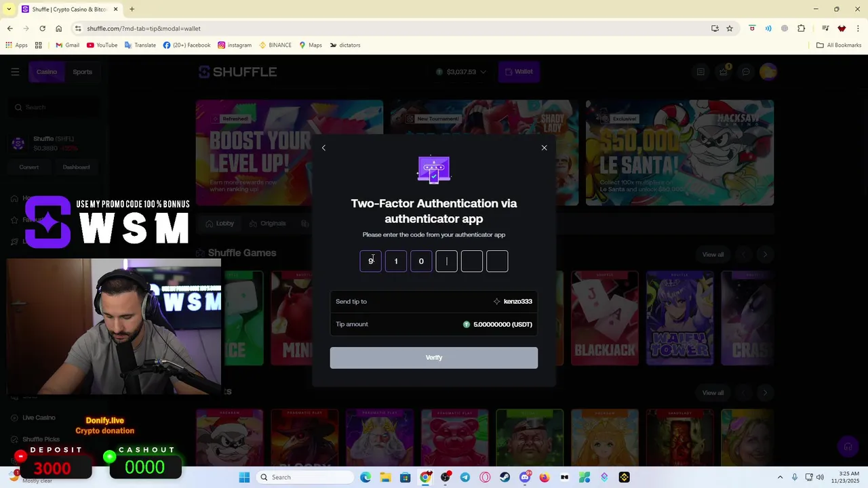
Task: Click the Verify button
Action: tap(434, 358)
